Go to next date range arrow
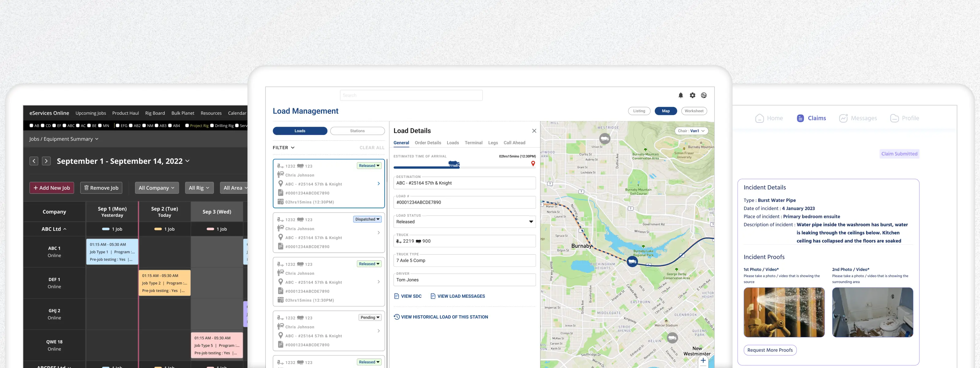Image resolution: width=980 pixels, height=368 pixels. (x=47, y=161)
